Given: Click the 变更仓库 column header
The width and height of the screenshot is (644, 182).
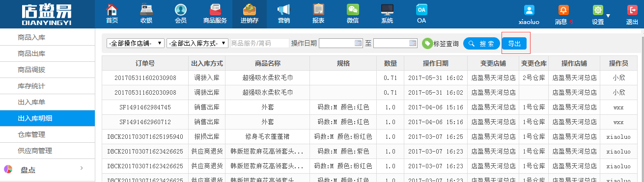Looking at the screenshot, I should tap(534, 63).
